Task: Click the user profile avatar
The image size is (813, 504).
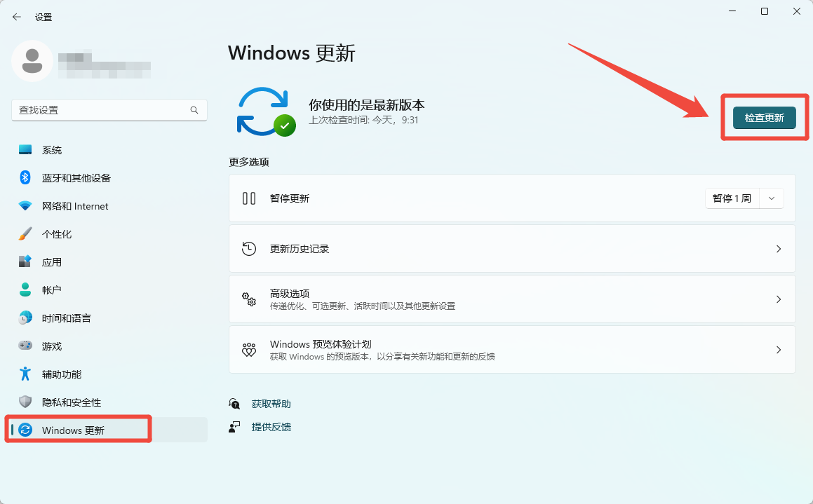Action: pyautogui.click(x=32, y=61)
